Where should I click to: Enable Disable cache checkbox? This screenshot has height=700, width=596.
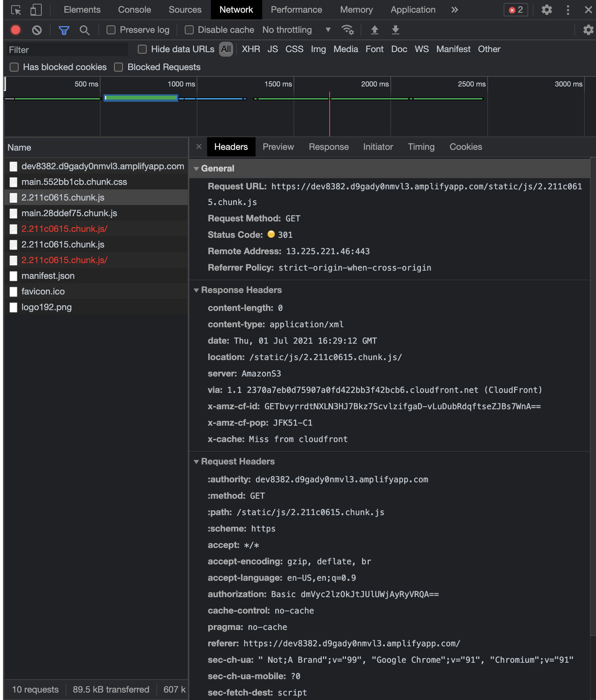189,30
